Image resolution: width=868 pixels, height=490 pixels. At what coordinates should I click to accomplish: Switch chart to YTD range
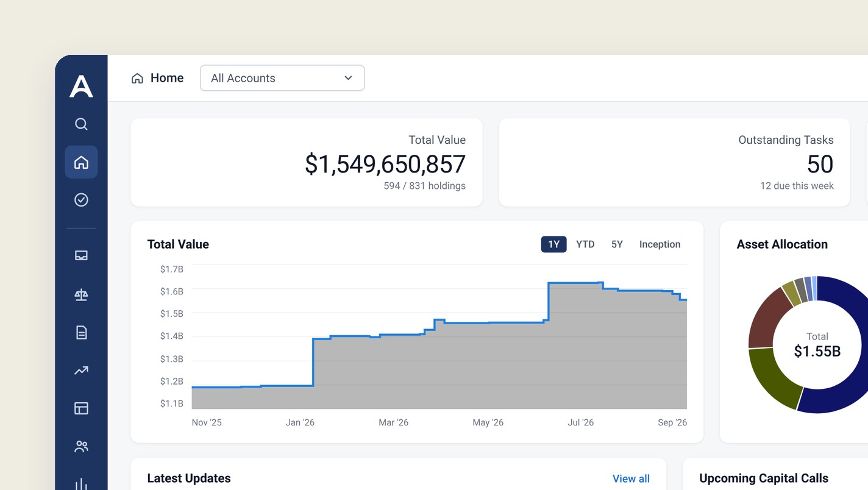585,244
